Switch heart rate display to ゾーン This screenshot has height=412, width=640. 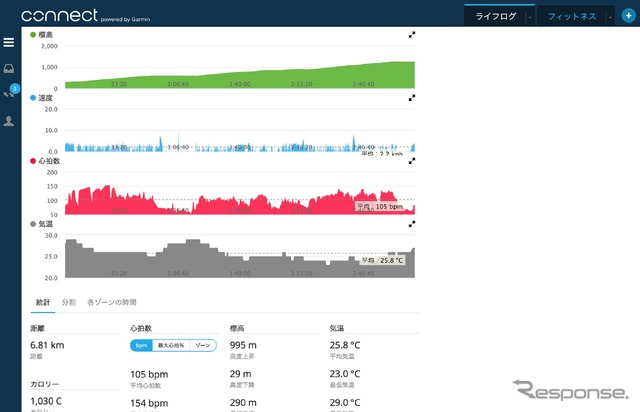tap(203, 345)
